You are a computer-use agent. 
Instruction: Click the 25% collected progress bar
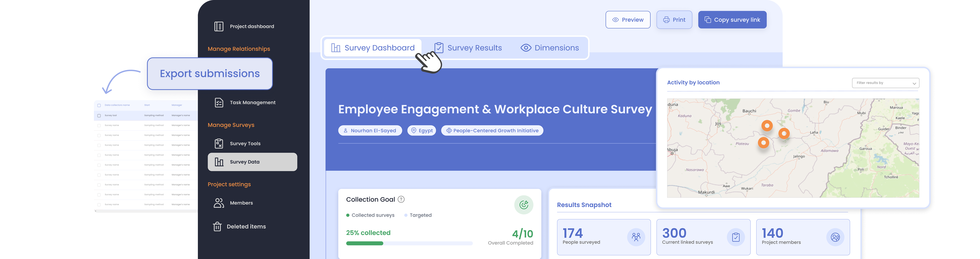tap(409, 243)
